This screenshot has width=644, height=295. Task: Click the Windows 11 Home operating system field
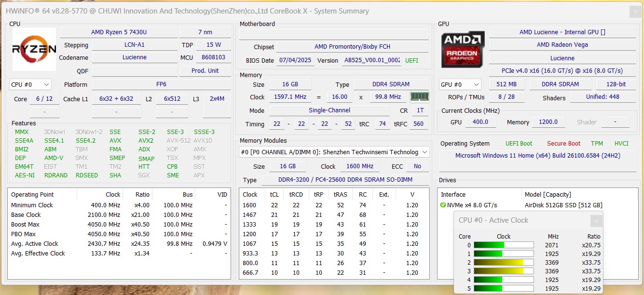(537, 156)
